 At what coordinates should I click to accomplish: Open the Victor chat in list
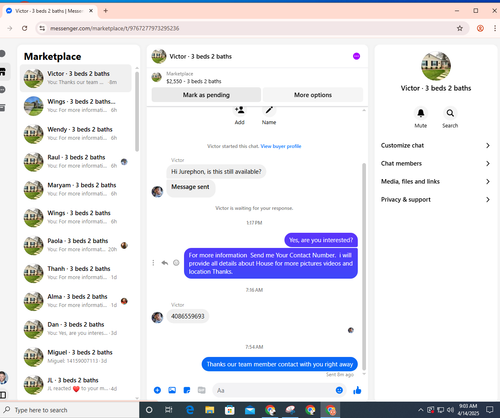[x=76, y=78]
